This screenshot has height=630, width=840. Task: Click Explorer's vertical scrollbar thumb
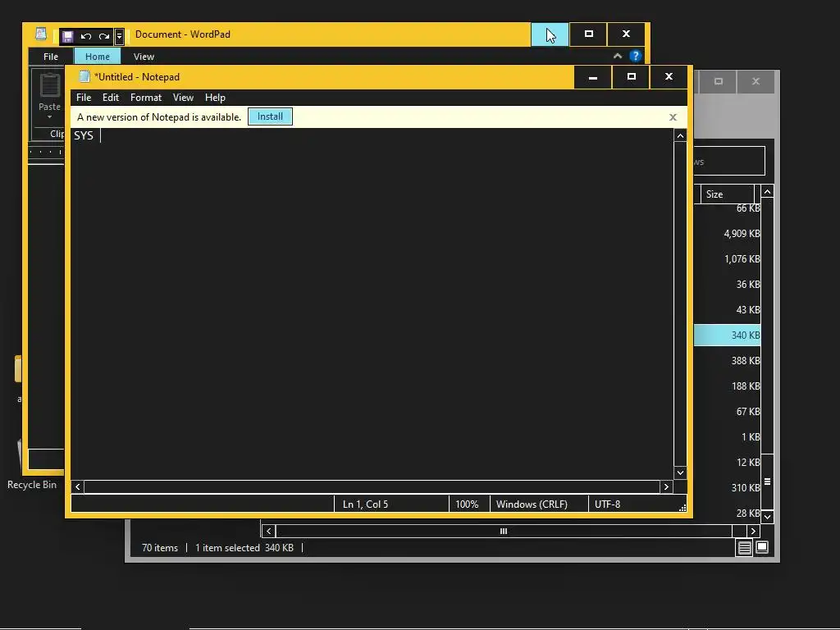(767, 482)
